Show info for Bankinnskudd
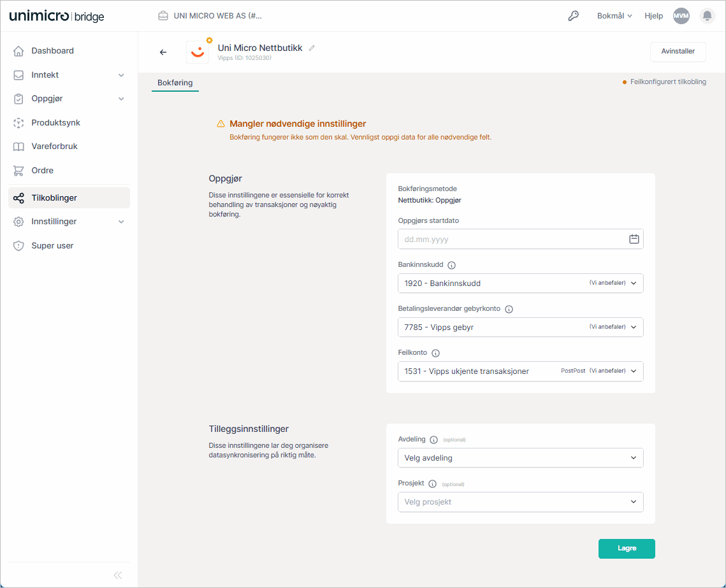Image resolution: width=726 pixels, height=588 pixels. point(451,265)
